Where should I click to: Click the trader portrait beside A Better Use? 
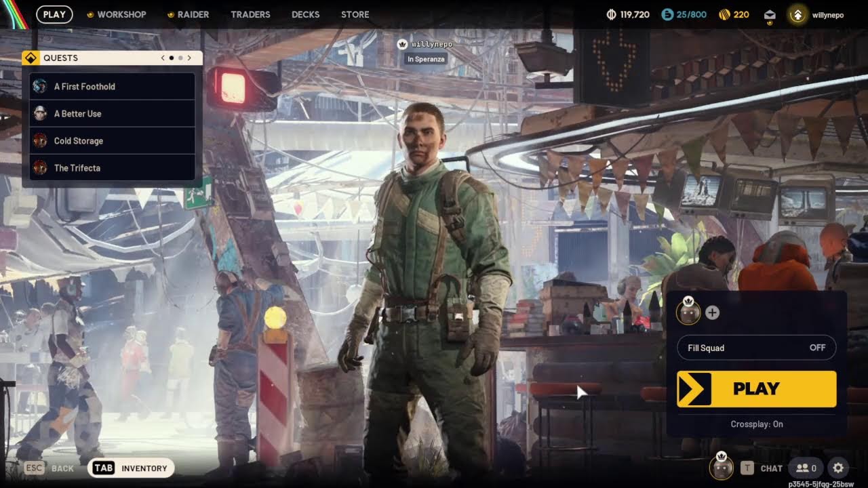[40, 113]
